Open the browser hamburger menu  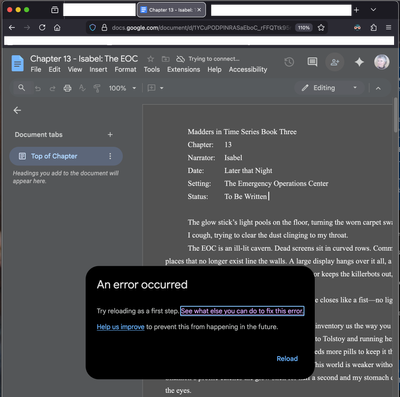[x=388, y=27]
